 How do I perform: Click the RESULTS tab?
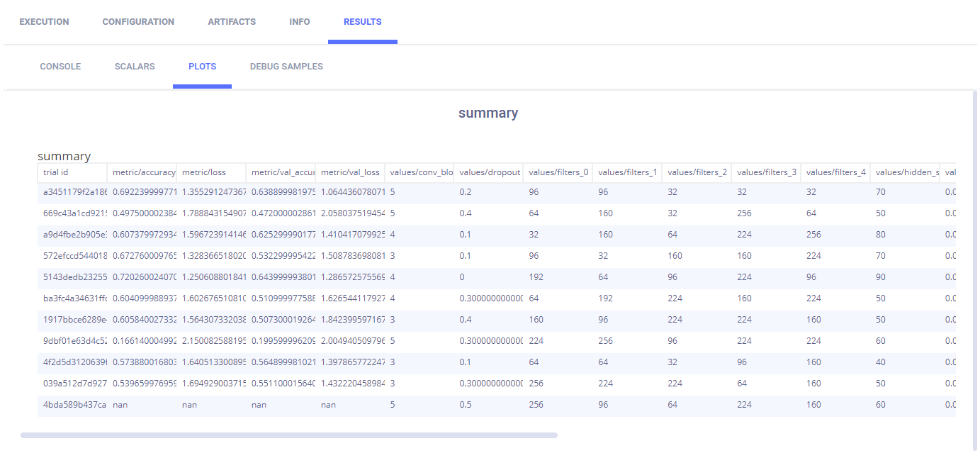[362, 22]
